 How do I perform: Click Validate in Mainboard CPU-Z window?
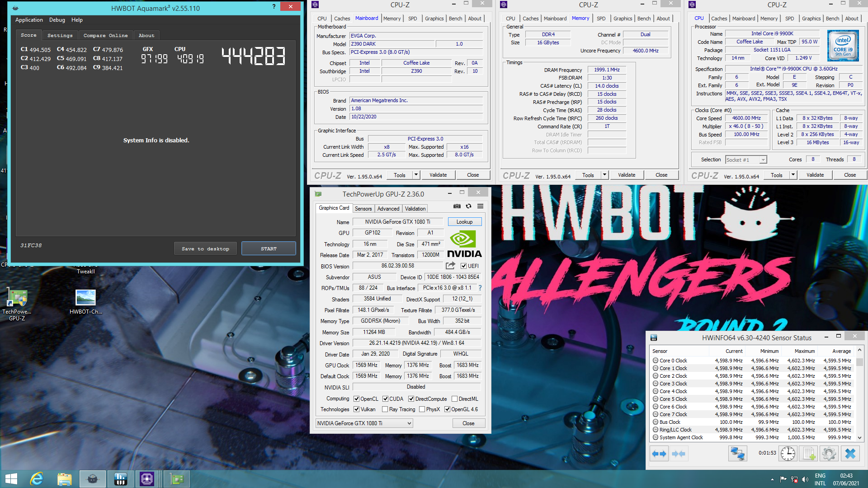[x=438, y=175]
